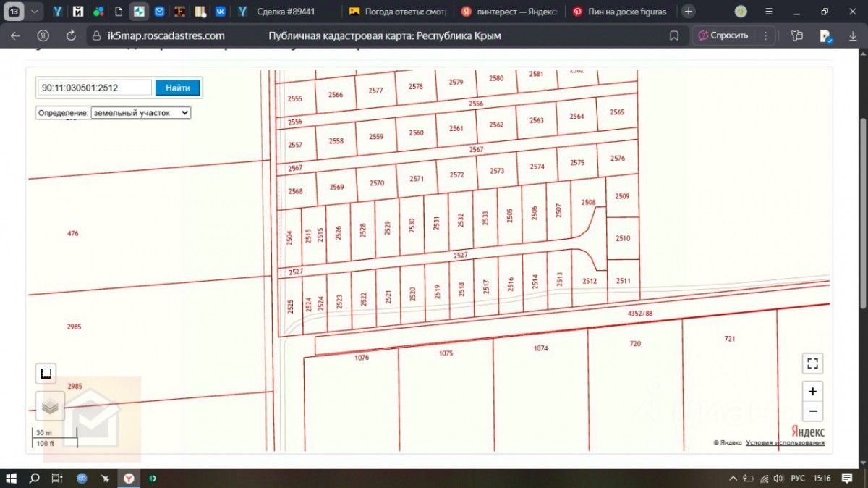868x488 pixels.
Task: Open volume control in system tray
Action: (x=778, y=478)
